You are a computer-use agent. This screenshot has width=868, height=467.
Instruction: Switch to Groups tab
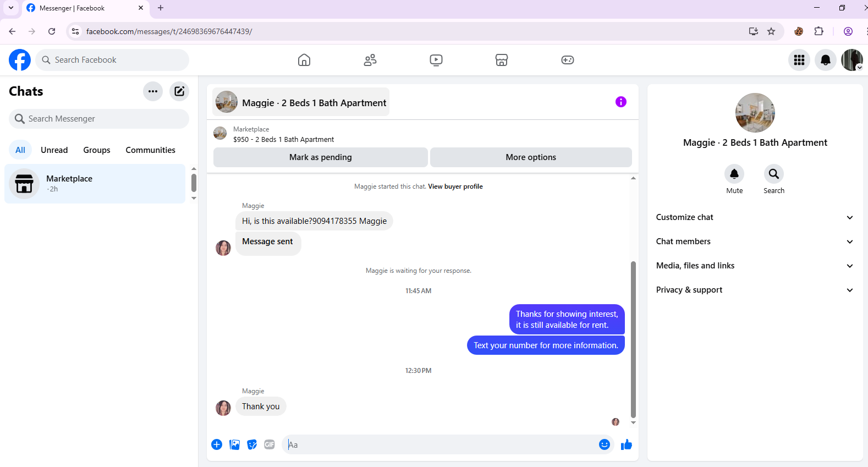click(x=97, y=150)
